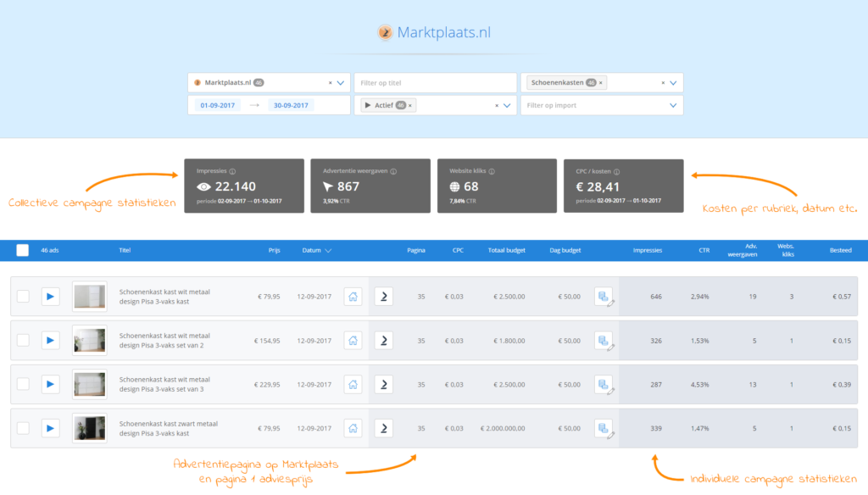Expand the status filter dropdown
The height and width of the screenshot is (495, 868).
click(507, 106)
